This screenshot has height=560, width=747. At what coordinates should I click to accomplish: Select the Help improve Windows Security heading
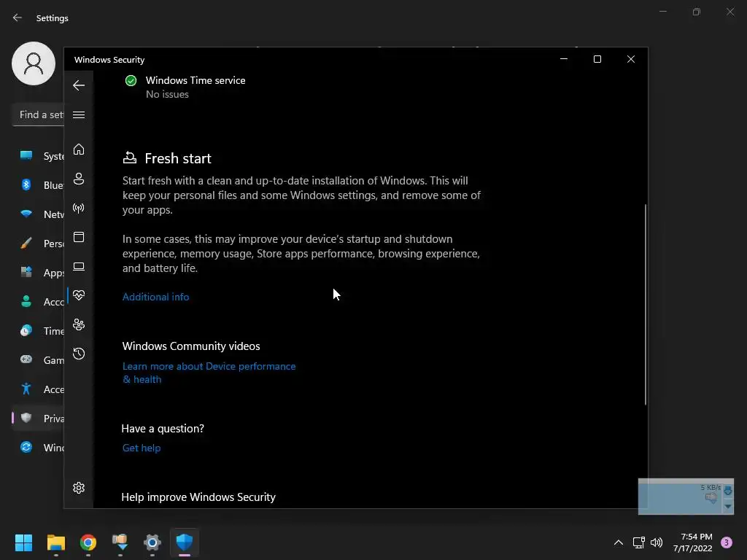(x=198, y=497)
